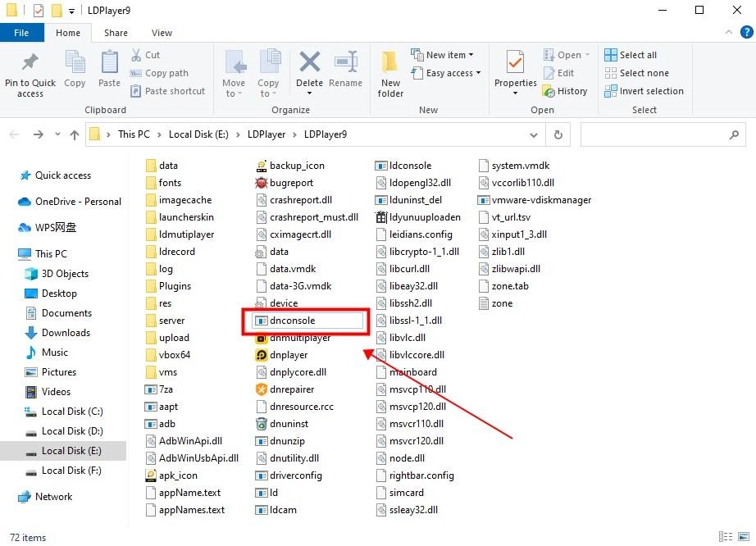
Task: Select the zone.tab file
Action: coord(503,286)
